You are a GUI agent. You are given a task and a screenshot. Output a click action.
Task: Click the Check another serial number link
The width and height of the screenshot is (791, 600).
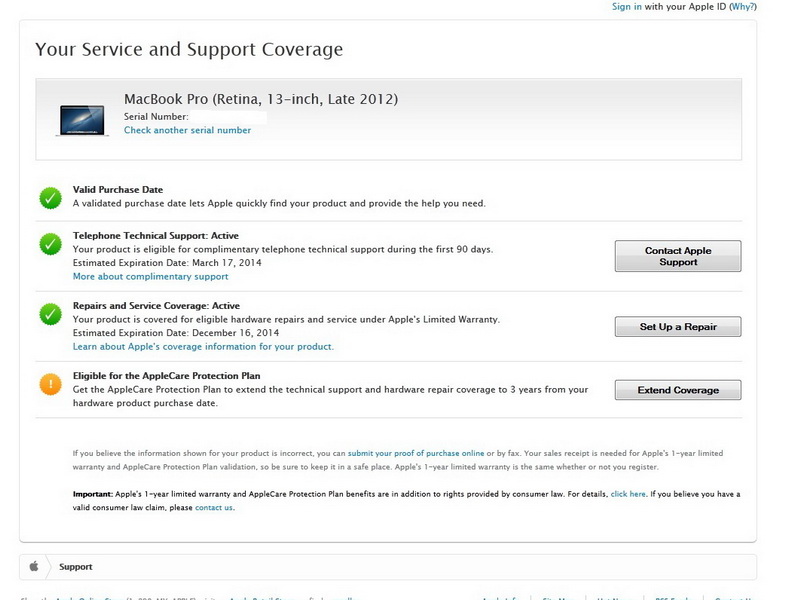tap(187, 130)
